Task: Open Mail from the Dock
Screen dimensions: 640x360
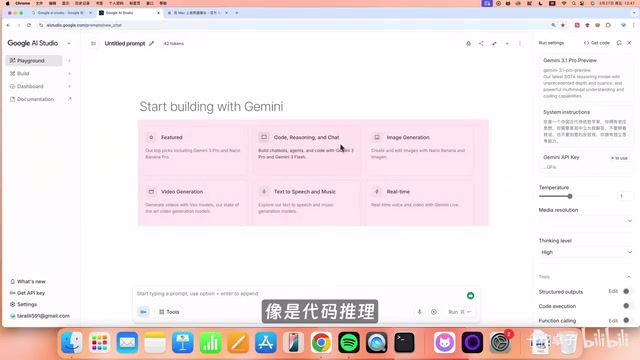Action: pos(127,342)
